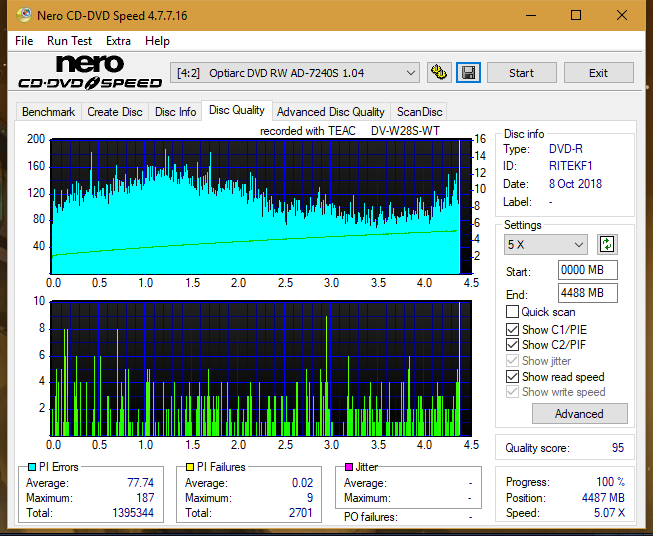Disable Show read speed checkbox
Screen dimensions: 653x536
point(512,376)
